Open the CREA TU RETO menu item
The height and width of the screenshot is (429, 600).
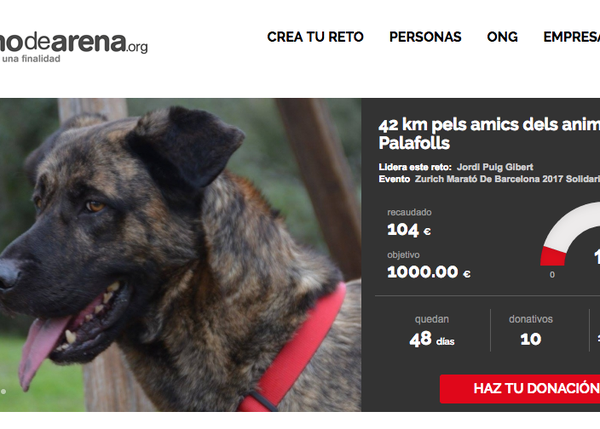315,37
